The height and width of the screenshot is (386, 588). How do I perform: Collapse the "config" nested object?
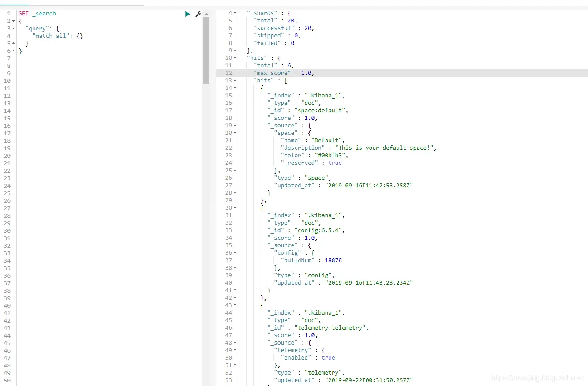pos(235,253)
